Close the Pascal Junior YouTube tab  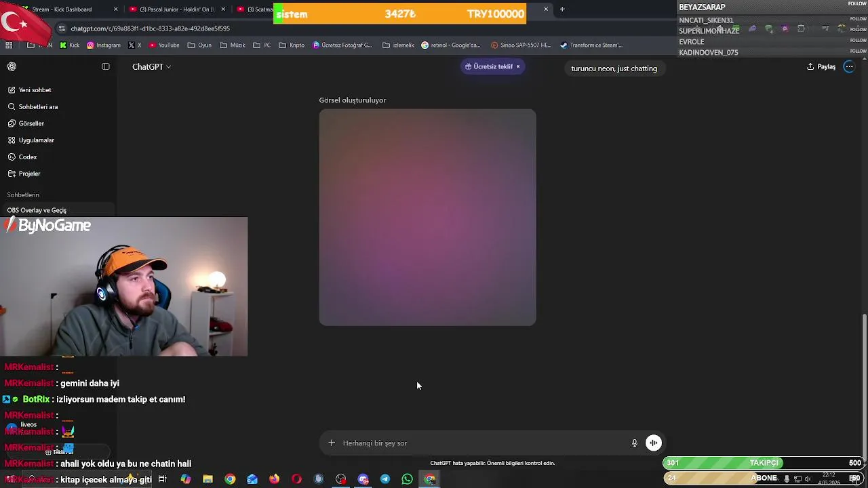(224, 9)
